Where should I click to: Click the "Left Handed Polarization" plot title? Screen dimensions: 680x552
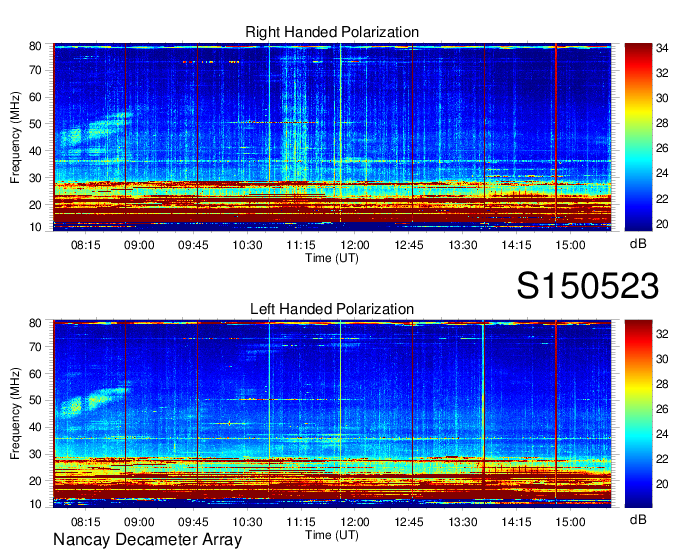332,309
